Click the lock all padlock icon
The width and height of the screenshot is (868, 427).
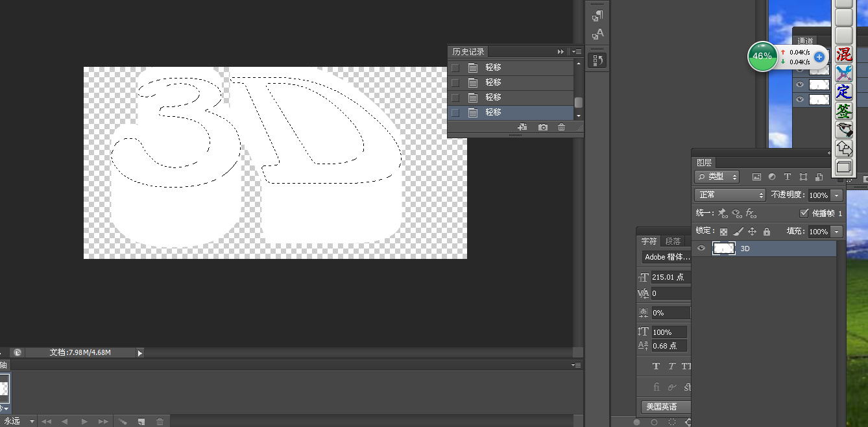click(x=767, y=232)
